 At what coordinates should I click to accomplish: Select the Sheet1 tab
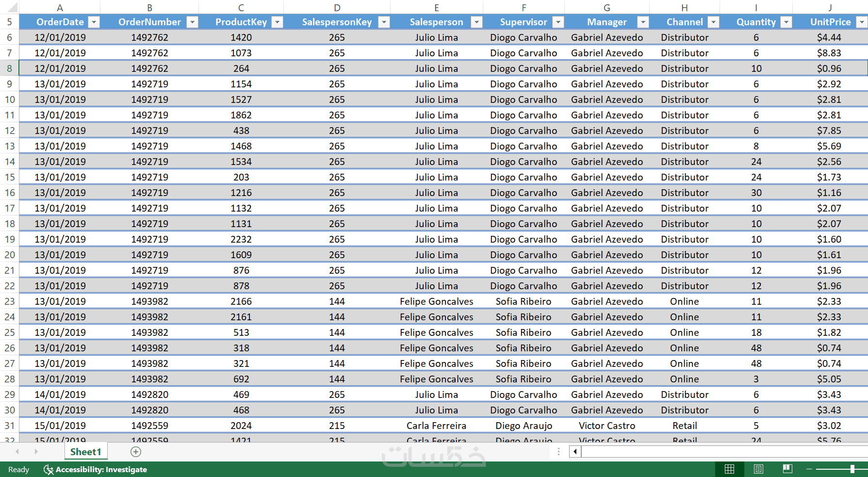[x=86, y=452]
